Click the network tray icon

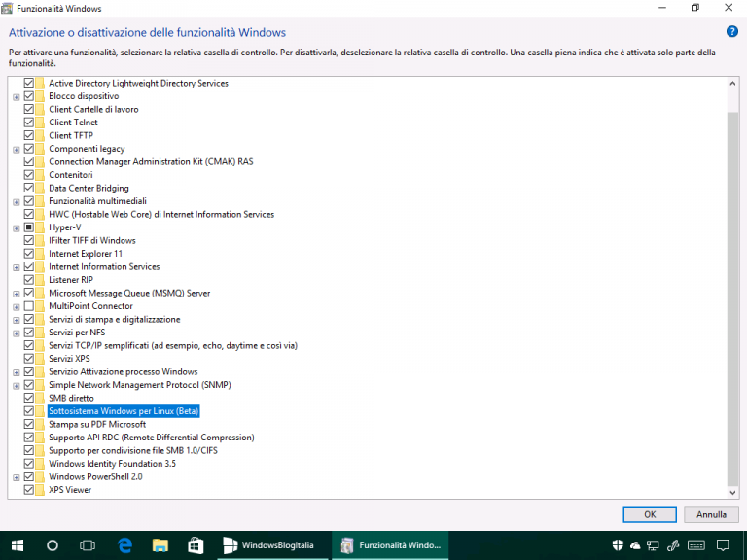pyautogui.click(x=653, y=545)
